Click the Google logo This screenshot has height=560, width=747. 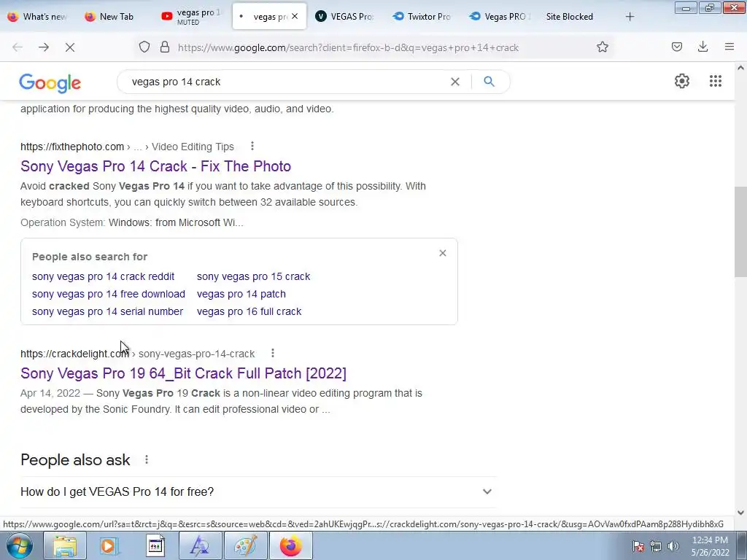(50, 83)
